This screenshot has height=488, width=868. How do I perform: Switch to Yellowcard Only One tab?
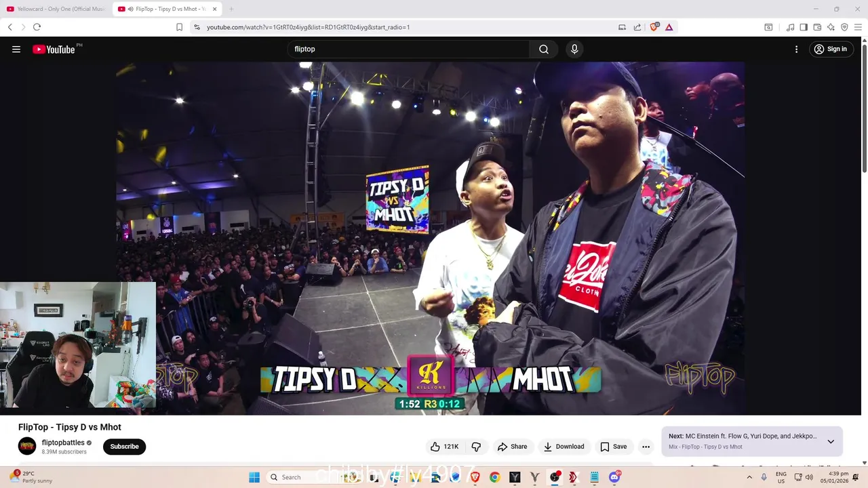tap(56, 9)
